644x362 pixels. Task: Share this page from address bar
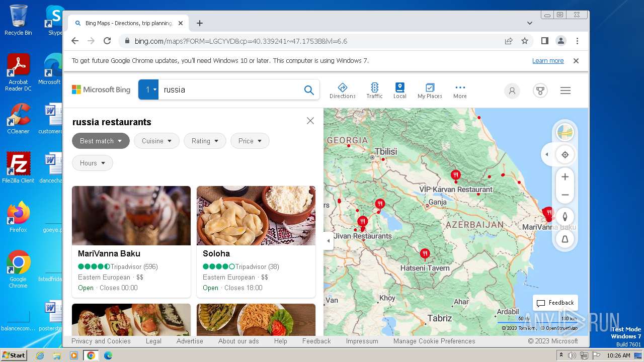[x=509, y=41]
